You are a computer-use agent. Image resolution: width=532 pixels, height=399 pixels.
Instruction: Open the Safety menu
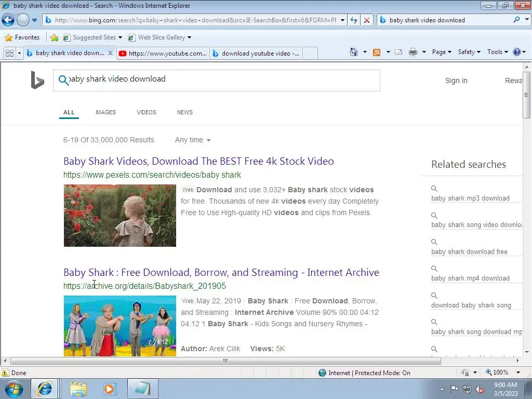point(469,52)
